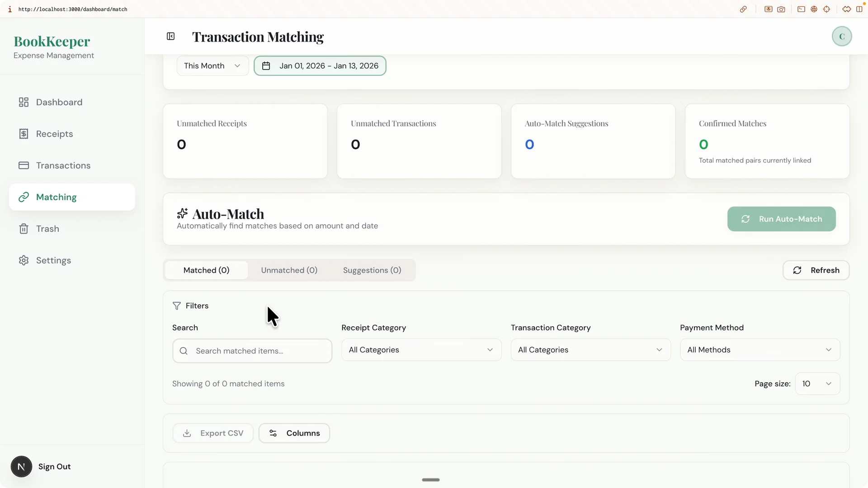Click the Transaction Matching page title
Image resolution: width=868 pixels, height=488 pixels.
[258, 37]
